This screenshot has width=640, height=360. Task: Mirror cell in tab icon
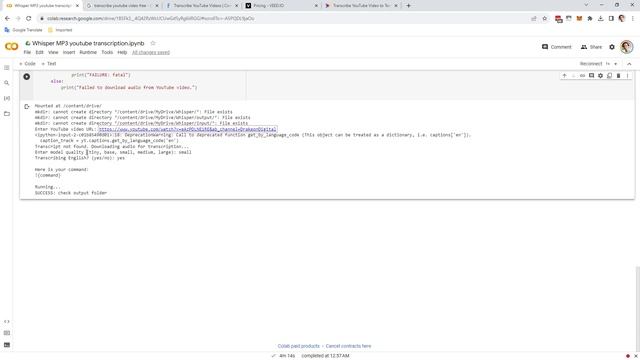point(609,76)
